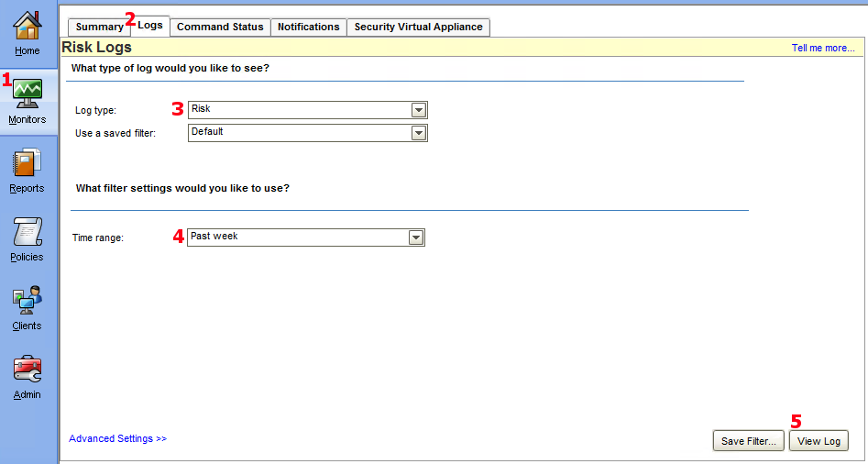Screen dimensions: 868x464
Task: Open the Tell me more link
Action: [822, 48]
